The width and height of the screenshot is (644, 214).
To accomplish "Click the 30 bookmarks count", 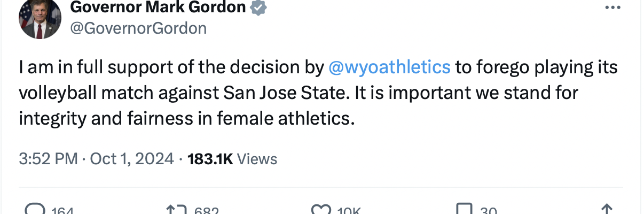I will pyautogui.click(x=489, y=211).
